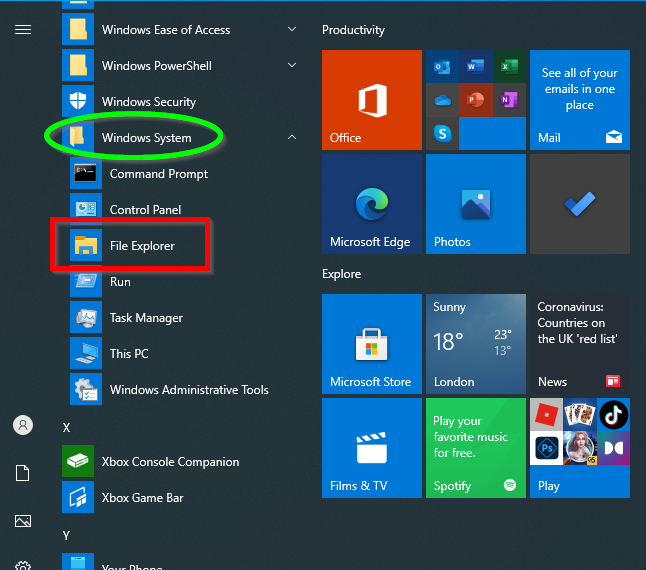Click the Windows System folder icon

click(x=78, y=137)
